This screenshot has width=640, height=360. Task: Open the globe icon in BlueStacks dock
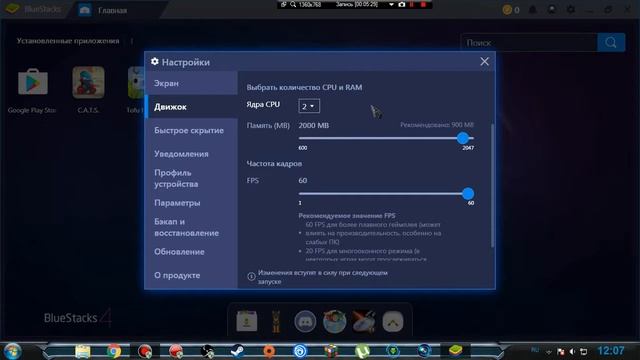coord(334,321)
